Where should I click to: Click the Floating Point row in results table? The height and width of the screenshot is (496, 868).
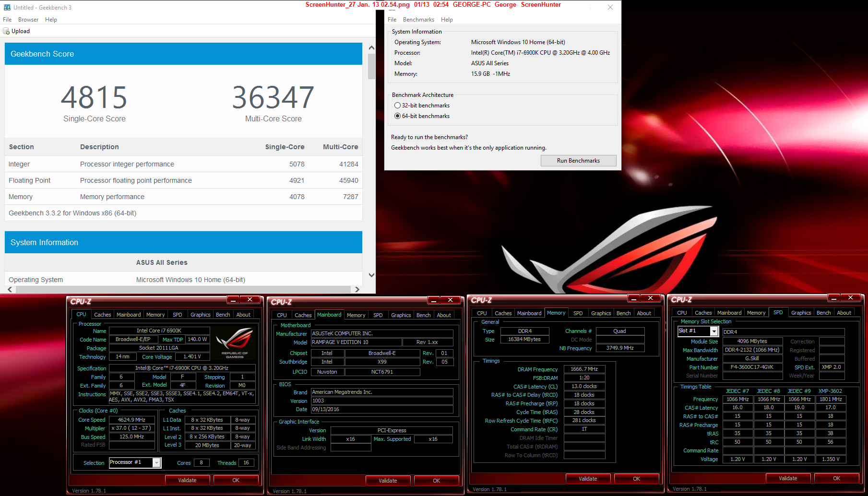pyautogui.click(x=183, y=180)
